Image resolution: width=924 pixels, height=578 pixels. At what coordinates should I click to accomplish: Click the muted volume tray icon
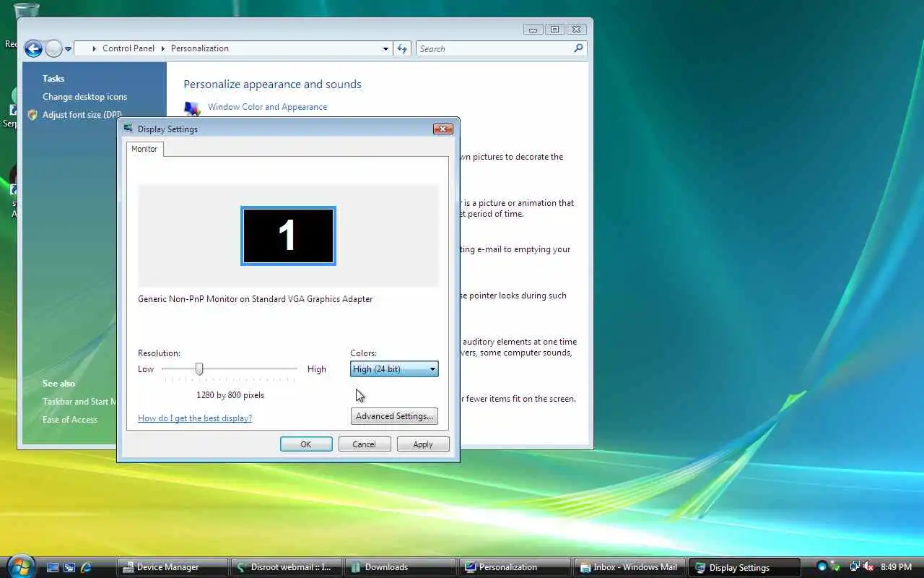(x=868, y=567)
